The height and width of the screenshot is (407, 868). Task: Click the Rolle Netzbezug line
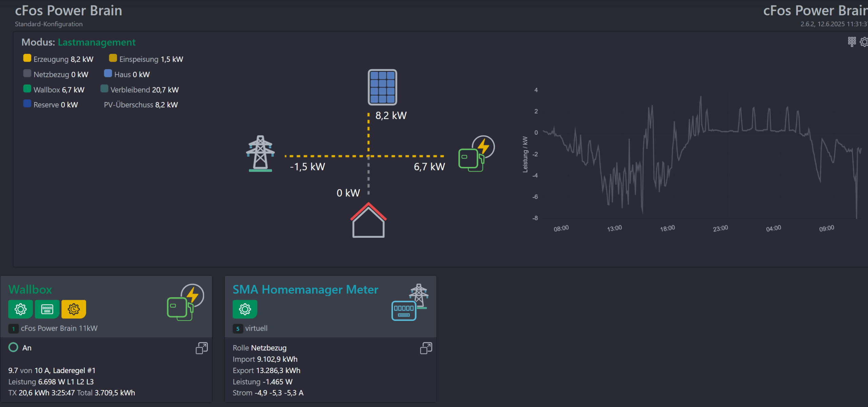pos(259,348)
